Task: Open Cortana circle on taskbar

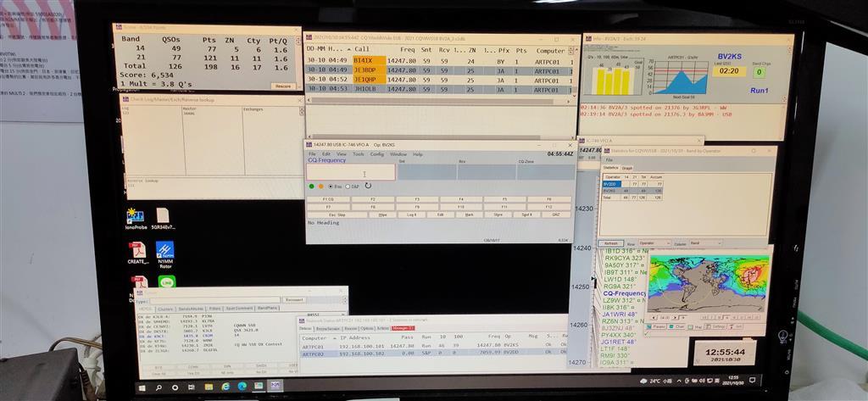Action: [x=175, y=387]
